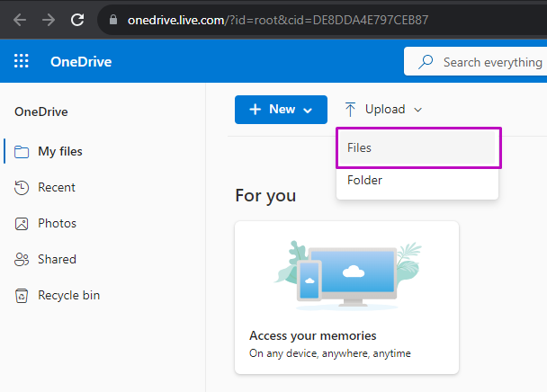Screen dimensions: 547x392
Task: Click the New button
Action: (x=281, y=110)
